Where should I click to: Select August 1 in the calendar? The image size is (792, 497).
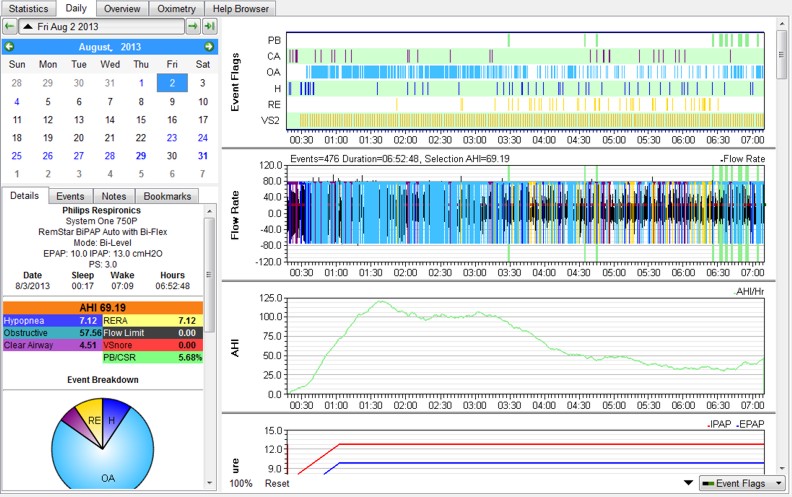pos(141,84)
